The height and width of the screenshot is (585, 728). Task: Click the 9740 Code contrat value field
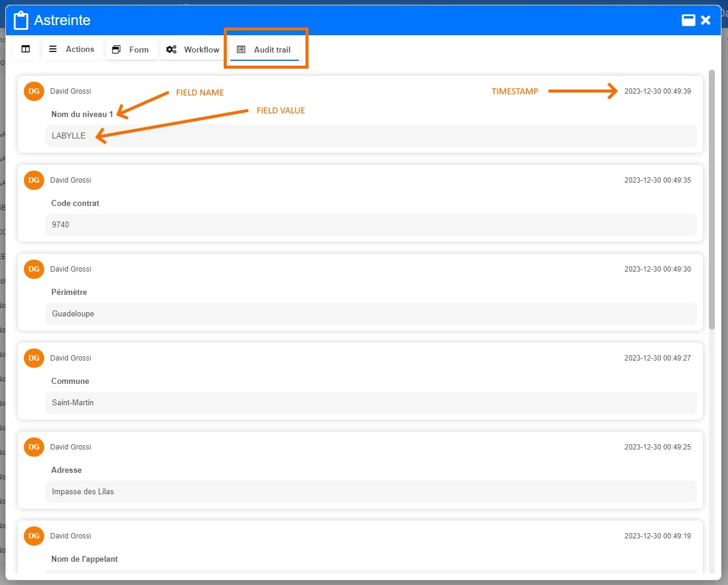371,225
